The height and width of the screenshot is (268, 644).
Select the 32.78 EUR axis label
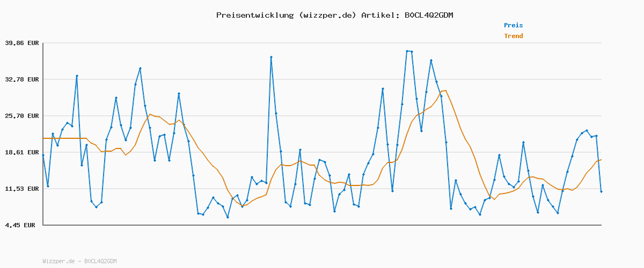(21, 79)
